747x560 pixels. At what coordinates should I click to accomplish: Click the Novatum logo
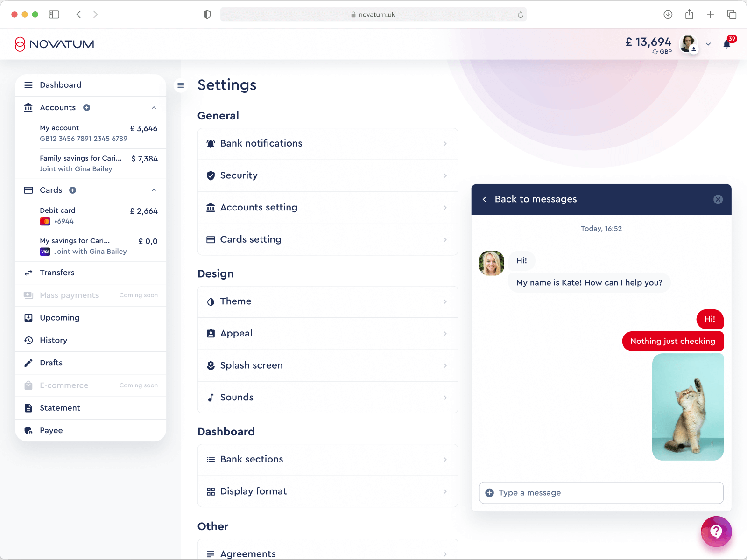pyautogui.click(x=54, y=44)
